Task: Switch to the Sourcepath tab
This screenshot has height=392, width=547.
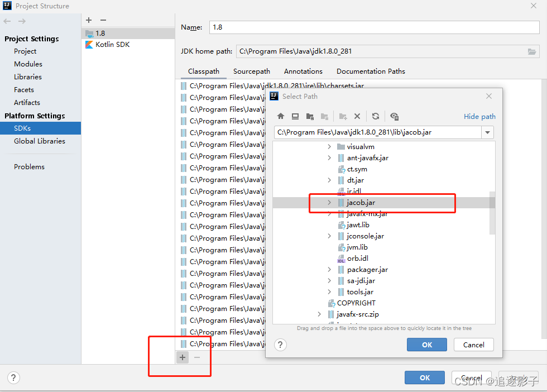Action: (x=252, y=71)
